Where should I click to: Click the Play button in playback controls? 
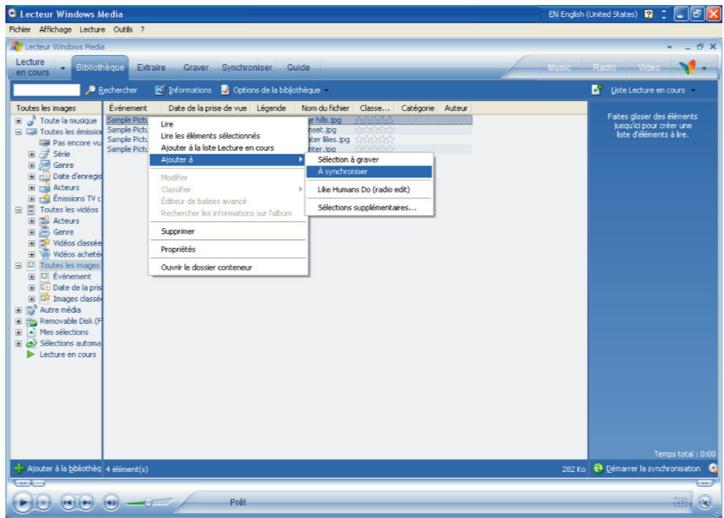[x=22, y=502]
